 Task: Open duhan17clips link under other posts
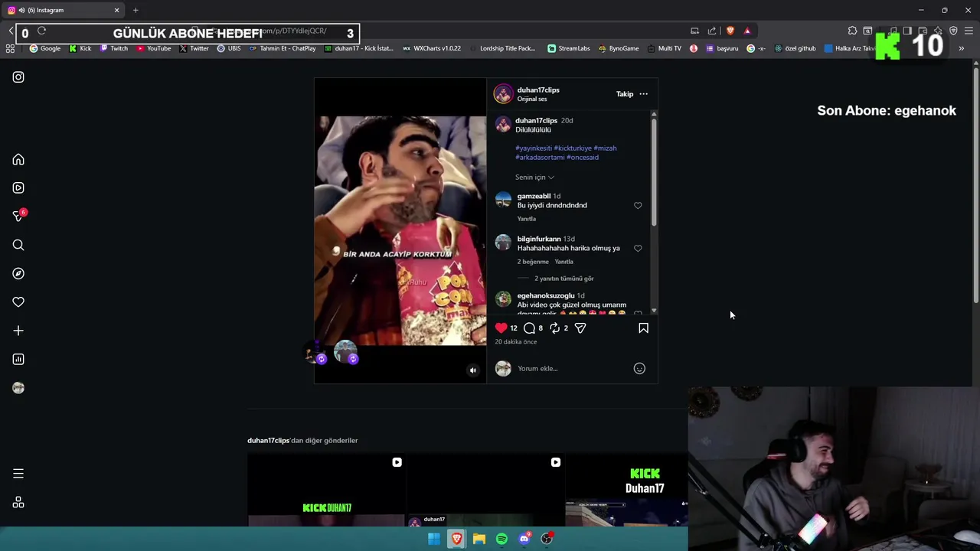click(268, 440)
